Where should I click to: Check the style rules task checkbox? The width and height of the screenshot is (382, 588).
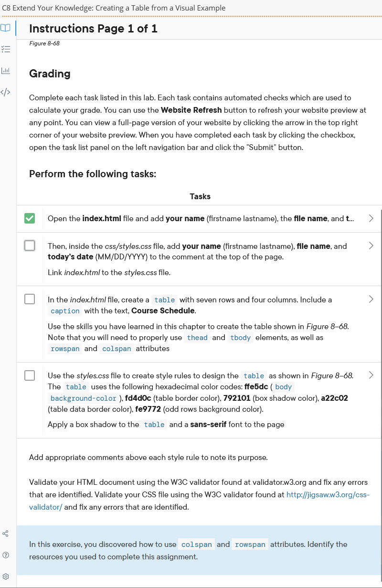click(29, 375)
